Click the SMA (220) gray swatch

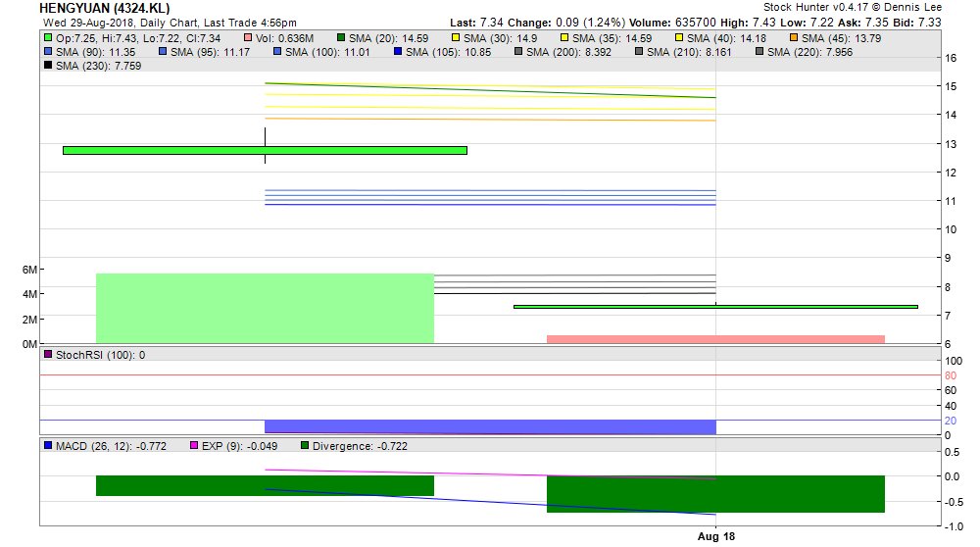pos(759,52)
